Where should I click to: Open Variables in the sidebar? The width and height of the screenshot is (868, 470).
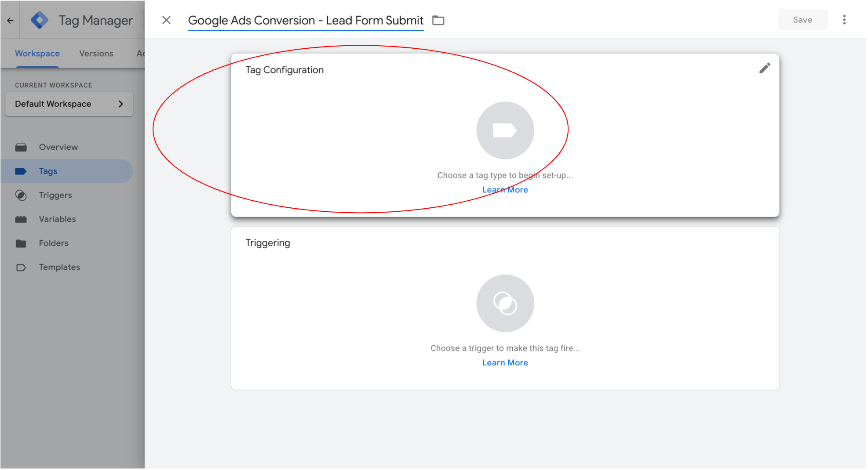pyautogui.click(x=57, y=219)
